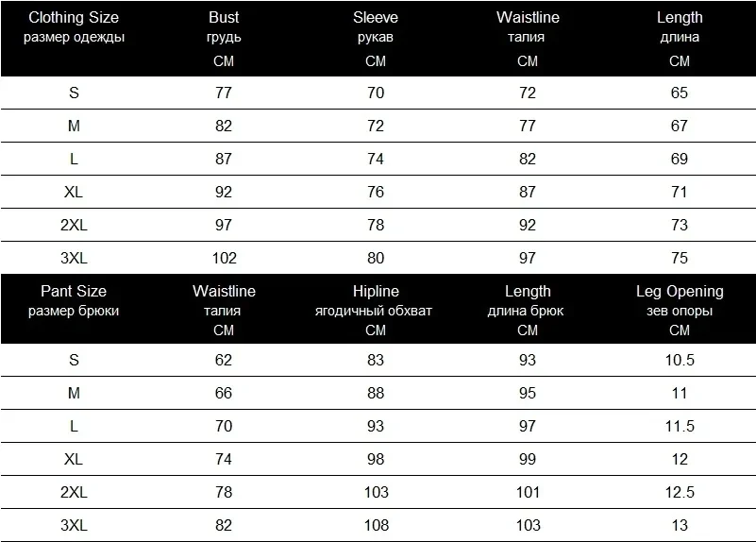The width and height of the screenshot is (756, 542).
Task: Click clothing length value 75
Action: tap(680, 258)
